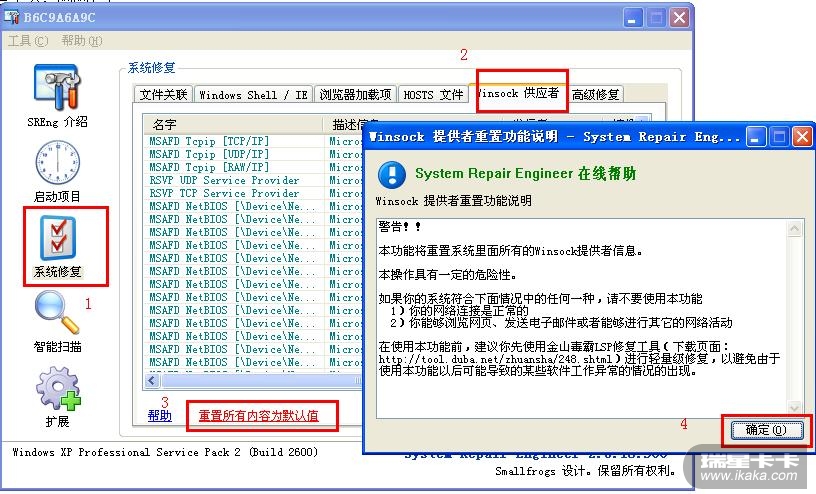Click the list horizontal scrollbar track
The width and height of the screenshot is (816, 494).
point(260,381)
